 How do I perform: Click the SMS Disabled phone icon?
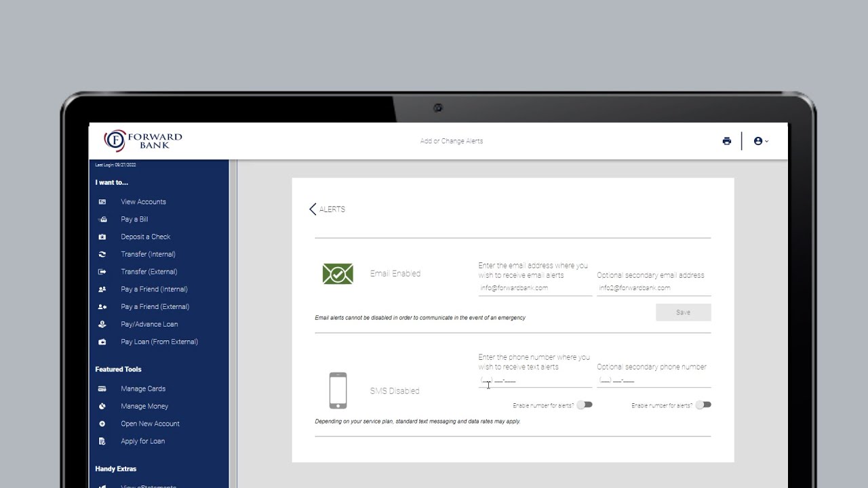(338, 391)
